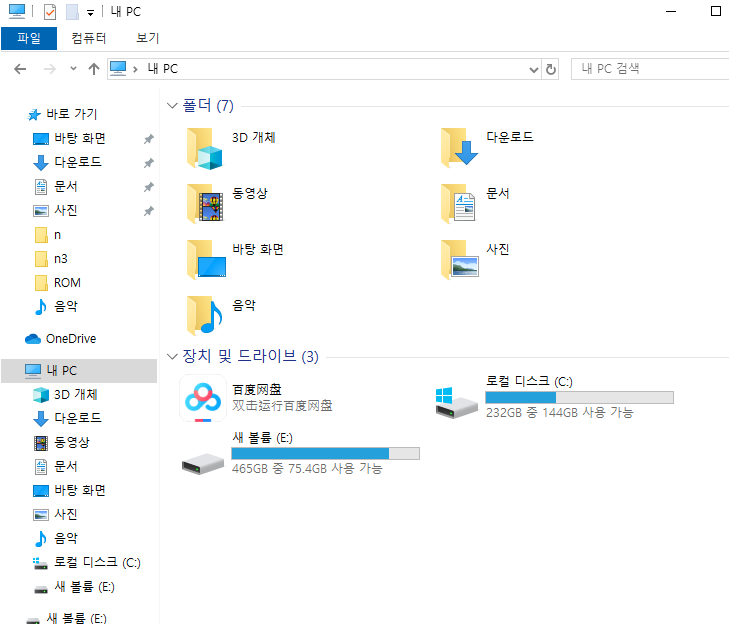Unpin 바탕 화면 using its pin icon

click(x=149, y=139)
